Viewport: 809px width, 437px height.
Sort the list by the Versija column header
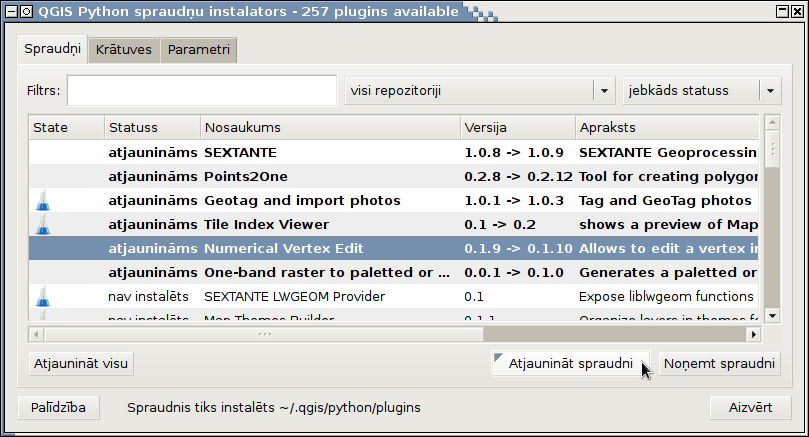[517, 127]
